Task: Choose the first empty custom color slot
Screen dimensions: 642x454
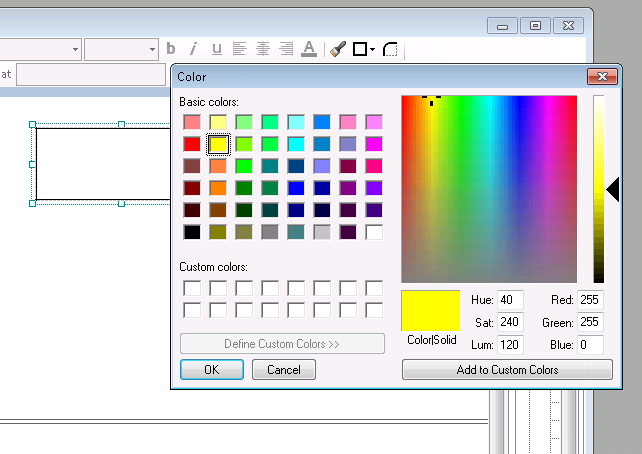Action: (192, 288)
